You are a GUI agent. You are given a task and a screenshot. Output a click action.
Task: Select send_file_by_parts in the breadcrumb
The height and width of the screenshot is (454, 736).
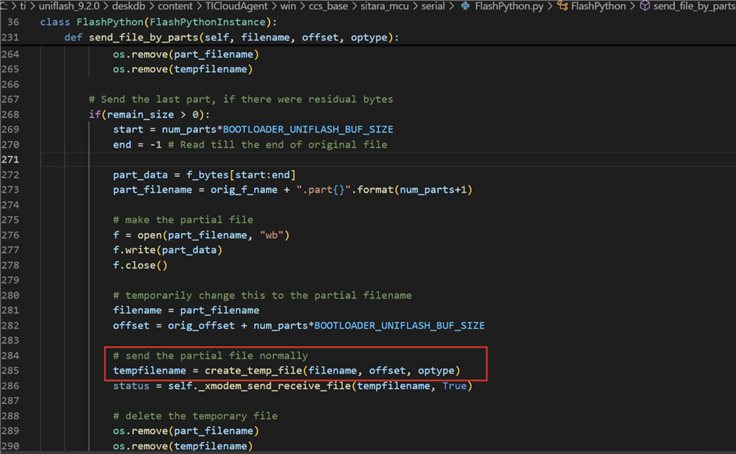click(x=694, y=6)
